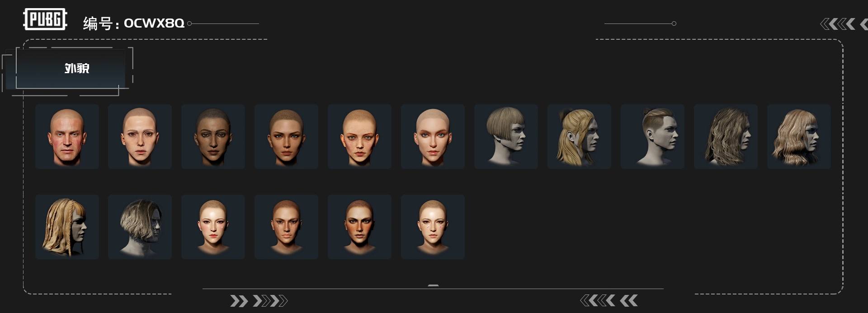This screenshot has width=868, height=313.
Task: Pick the pale face with pink blush makeup
Action: [x=213, y=227]
